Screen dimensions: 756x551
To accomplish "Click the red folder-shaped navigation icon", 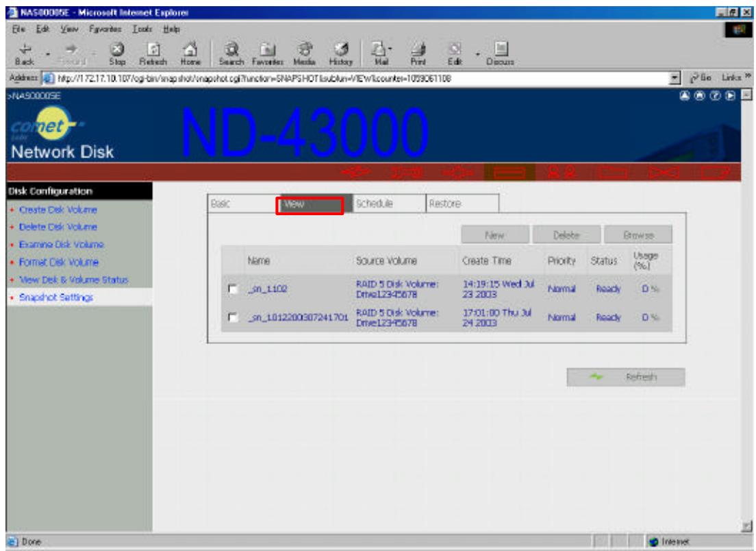I will 614,172.
